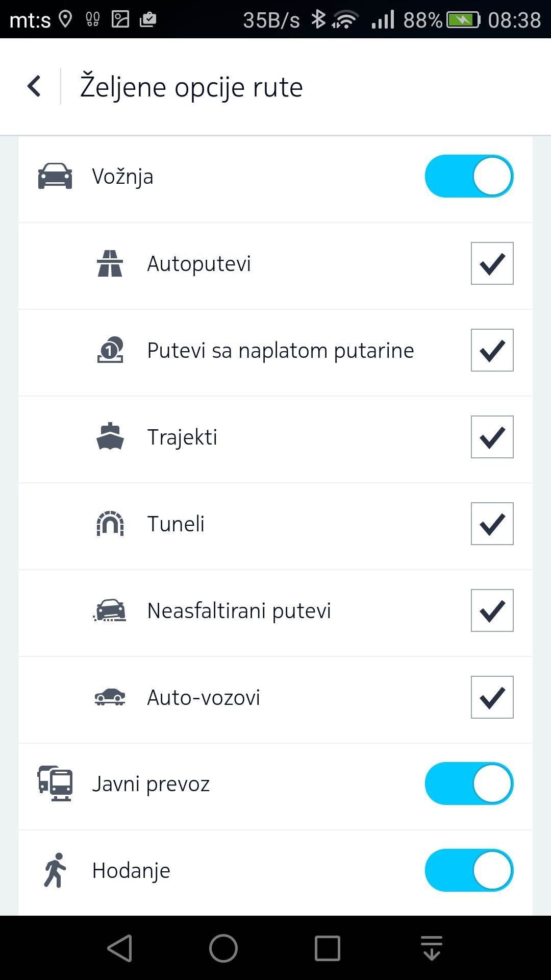551x980 pixels.
Task: Tap the walking person icon
Action: coord(55,870)
